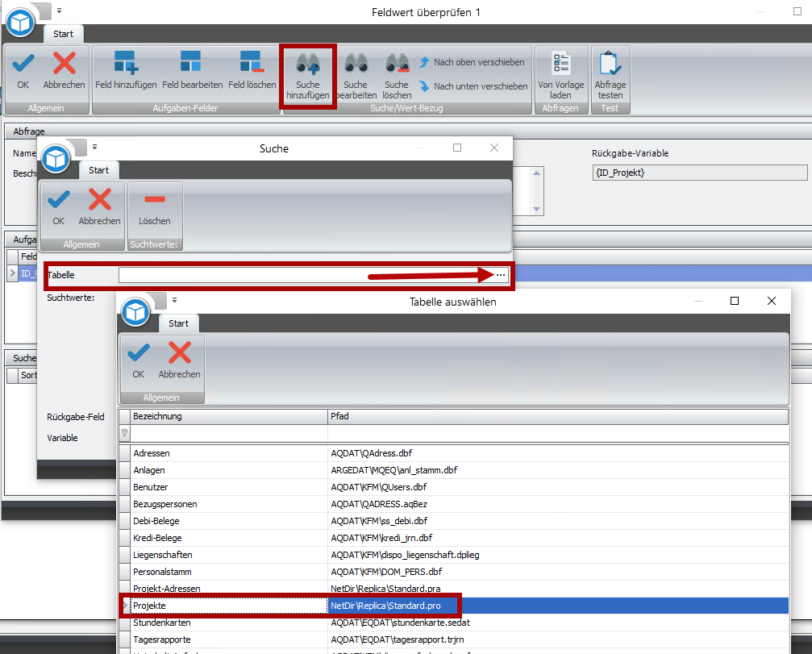The width and height of the screenshot is (812, 654).
Task: Click Abbrechen in the Suche window
Action: pyautogui.click(x=99, y=207)
